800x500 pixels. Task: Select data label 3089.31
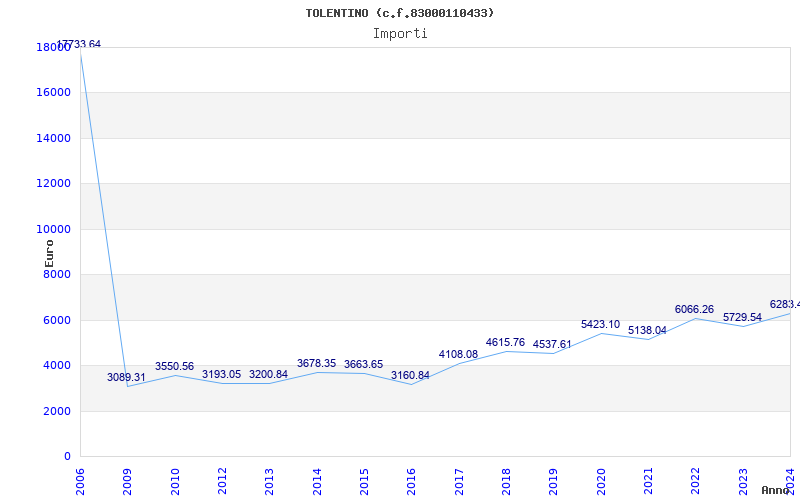point(126,378)
